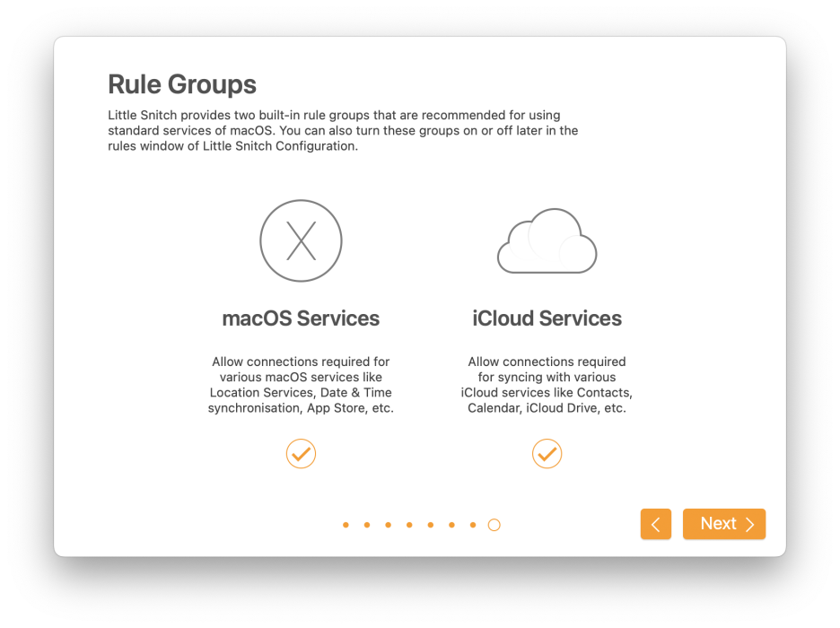Go back with the left chevron button
The width and height of the screenshot is (840, 628).
click(656, 524)
